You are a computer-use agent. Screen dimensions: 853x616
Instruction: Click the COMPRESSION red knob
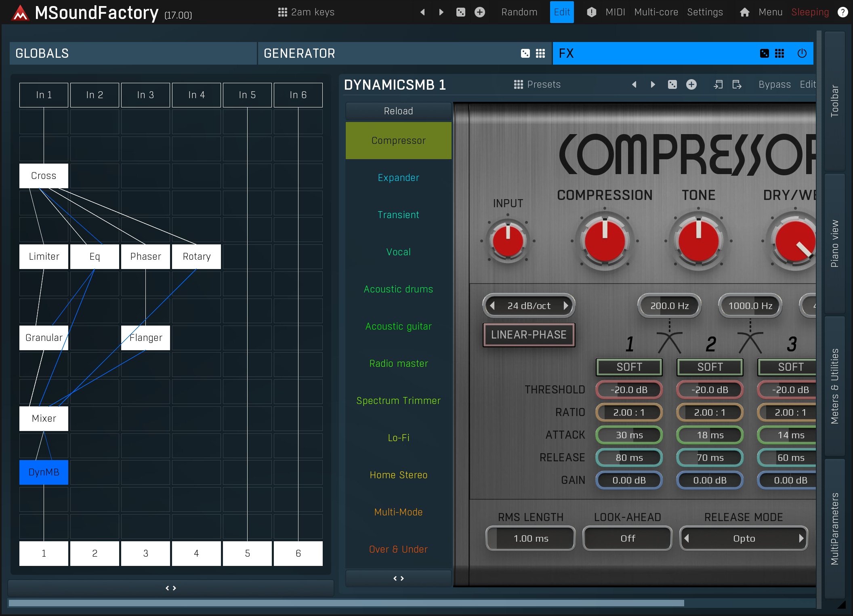[604, 241]
